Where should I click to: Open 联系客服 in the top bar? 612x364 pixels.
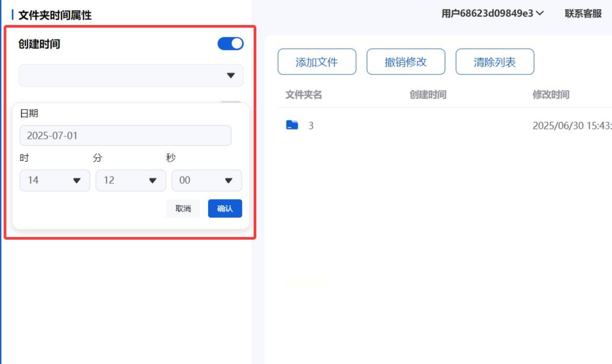coord(583,14)
